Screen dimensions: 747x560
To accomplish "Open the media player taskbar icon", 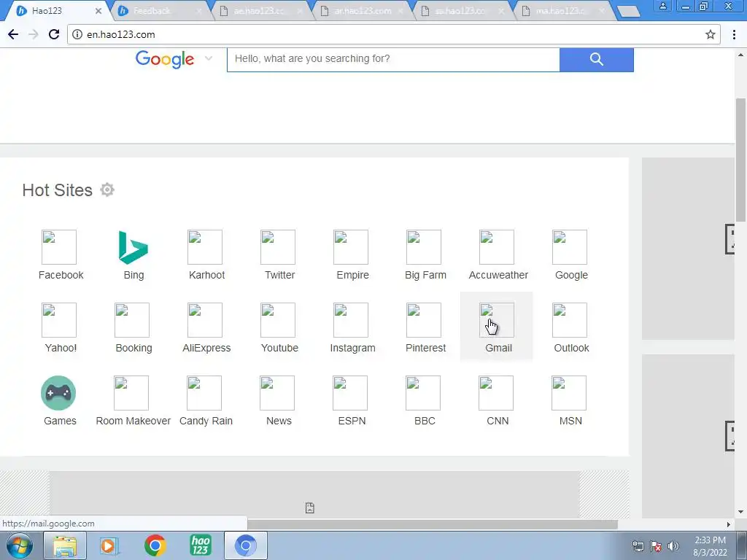I will [x=109, y=545].
